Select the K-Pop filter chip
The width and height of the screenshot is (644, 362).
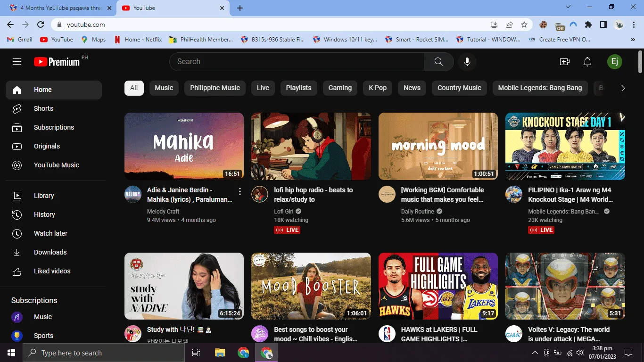click(x=378, y=88)
